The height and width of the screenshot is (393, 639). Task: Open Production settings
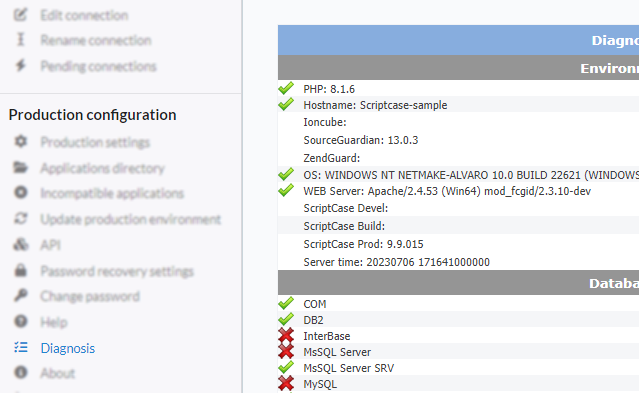coord(95,142)
